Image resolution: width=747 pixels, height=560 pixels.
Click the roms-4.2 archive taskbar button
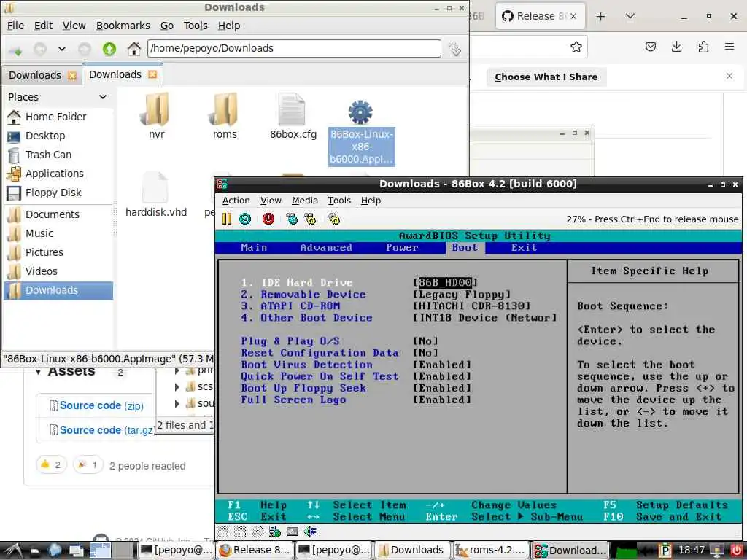(491, 550)
